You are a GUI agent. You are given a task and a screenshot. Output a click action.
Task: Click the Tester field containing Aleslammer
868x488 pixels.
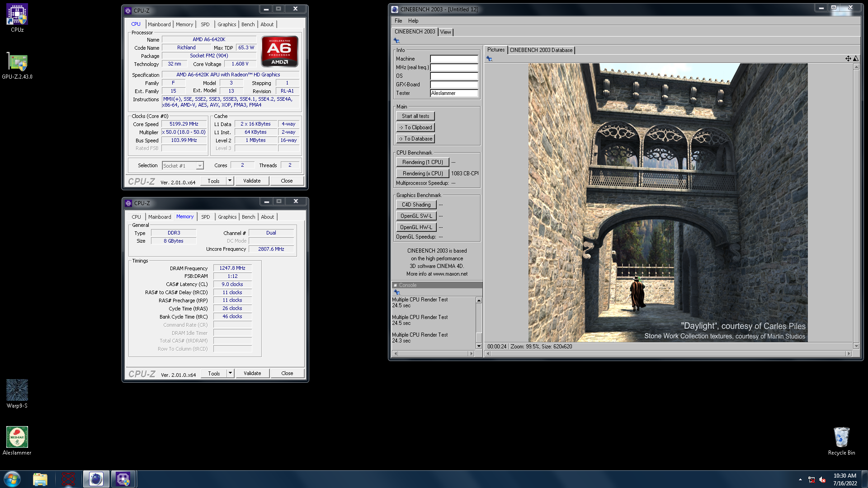coord(454,93)
